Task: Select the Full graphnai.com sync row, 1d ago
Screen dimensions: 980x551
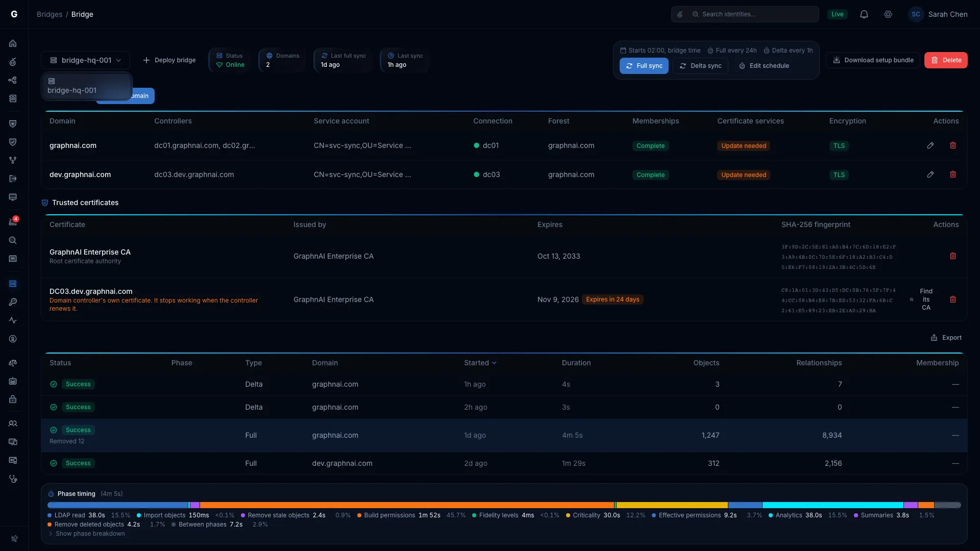Action: pyautogui.click(x=504, y=435)
